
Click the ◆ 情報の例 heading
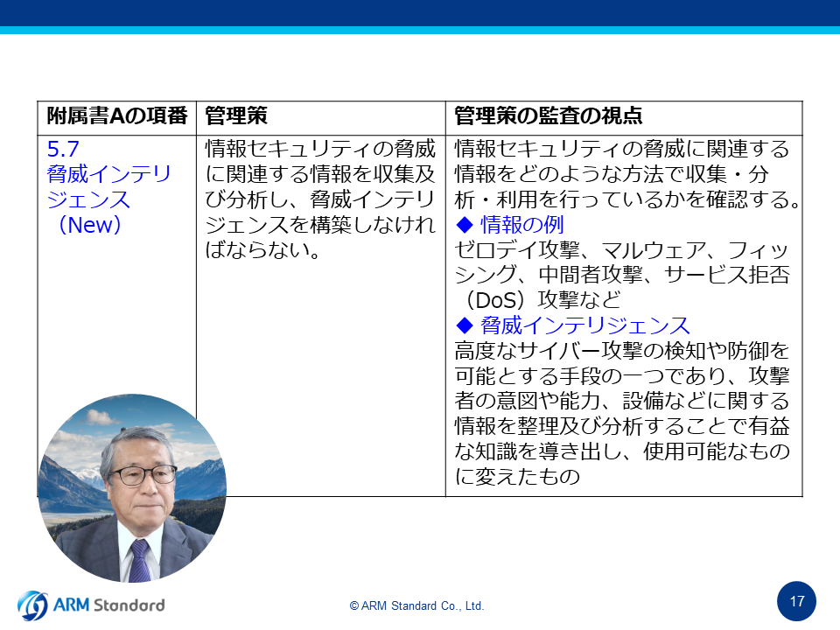(509, 225)
